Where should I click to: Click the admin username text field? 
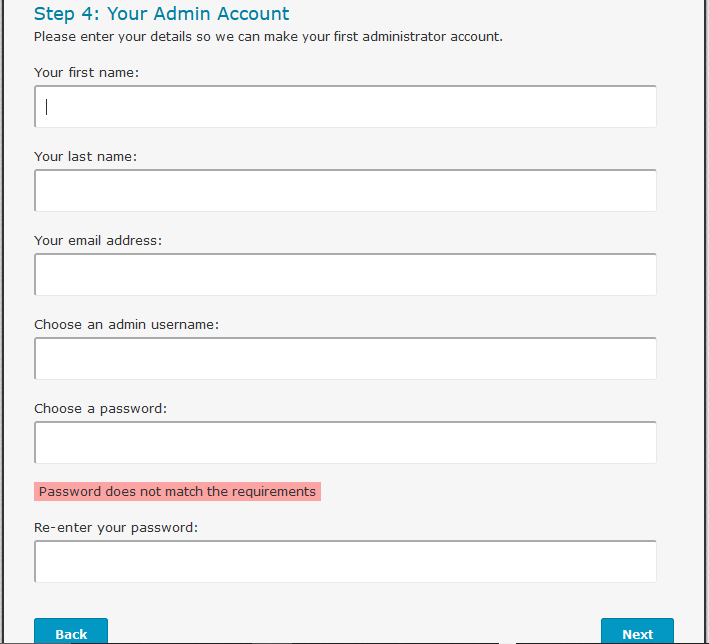click(345, 359)
